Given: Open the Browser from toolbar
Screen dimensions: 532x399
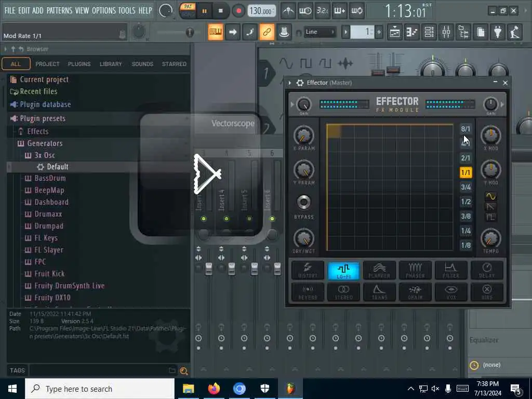Looking at the screenshot, I should click(x=463, y=32).
